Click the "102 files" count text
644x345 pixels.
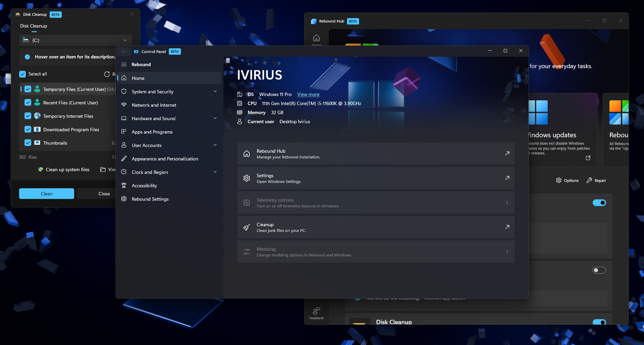click(x=28, y=157)
